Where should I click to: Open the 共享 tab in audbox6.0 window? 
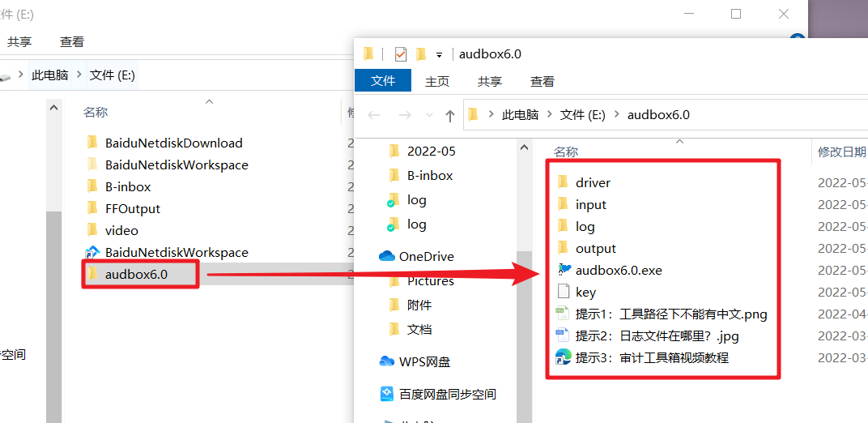[490, 81]
